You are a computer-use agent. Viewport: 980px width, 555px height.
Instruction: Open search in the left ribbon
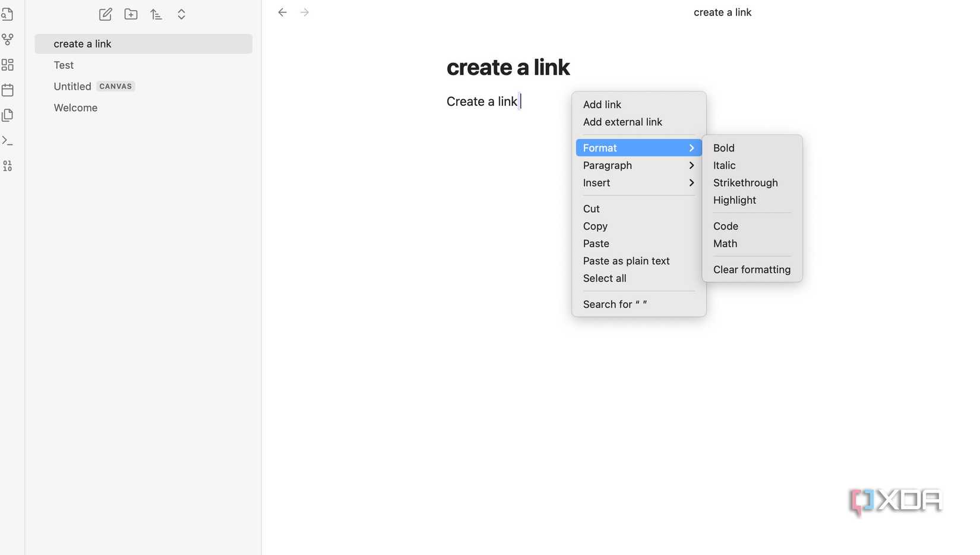point(8,14)
